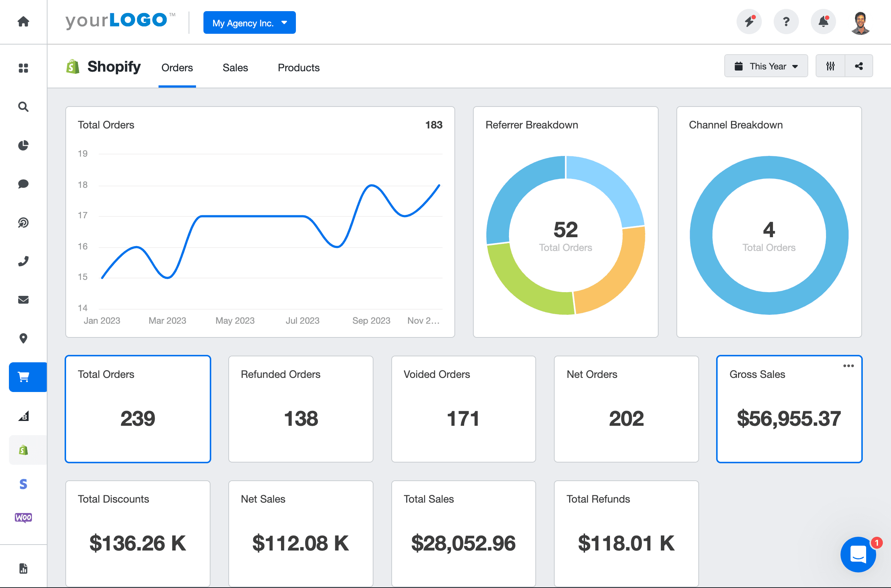Expand the This Year date range selector

(x=766, y=66)
